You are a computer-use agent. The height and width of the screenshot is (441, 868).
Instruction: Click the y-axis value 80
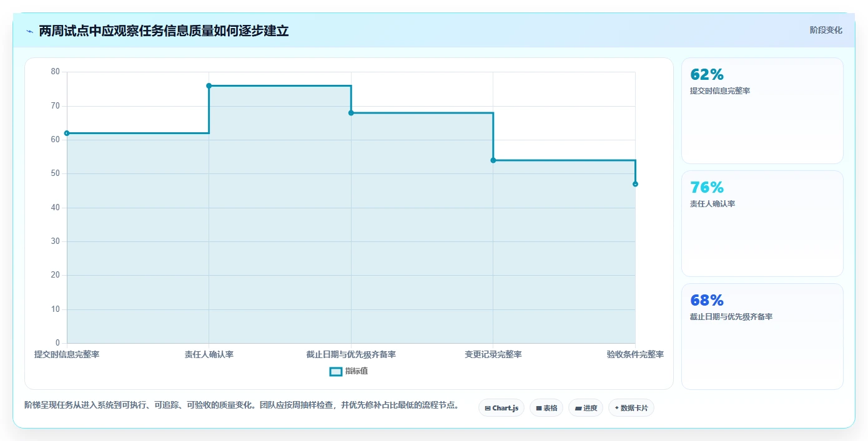[x=56, y=72]
